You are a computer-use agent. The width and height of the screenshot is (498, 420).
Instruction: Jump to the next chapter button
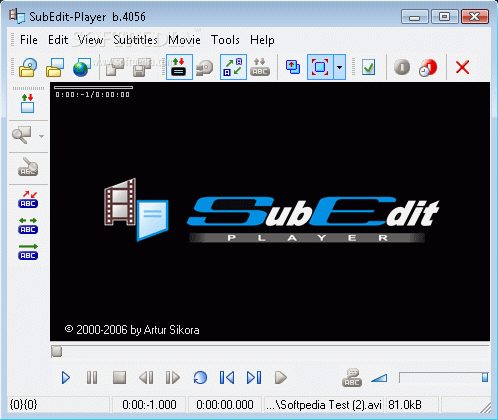254,378
